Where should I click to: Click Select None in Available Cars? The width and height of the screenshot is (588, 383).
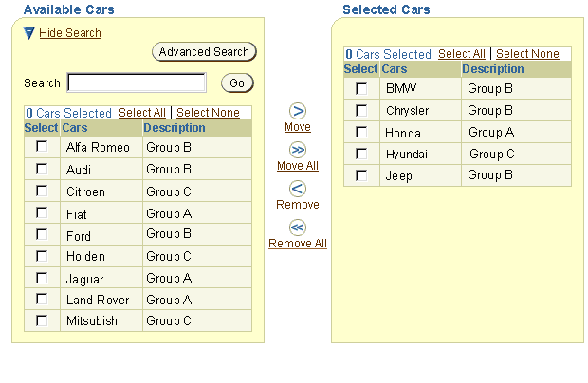[208, 113]
